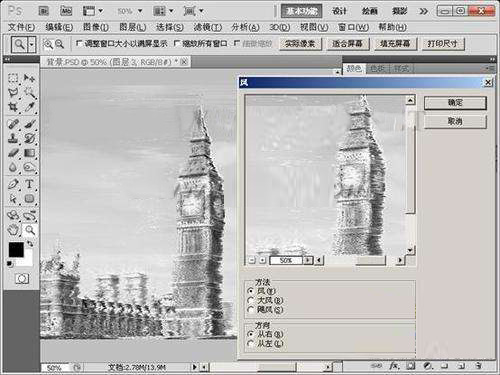Toggle Quick Mask mode icon
Viewport: 500px width, 375px height.
click(x=22, y=279)
